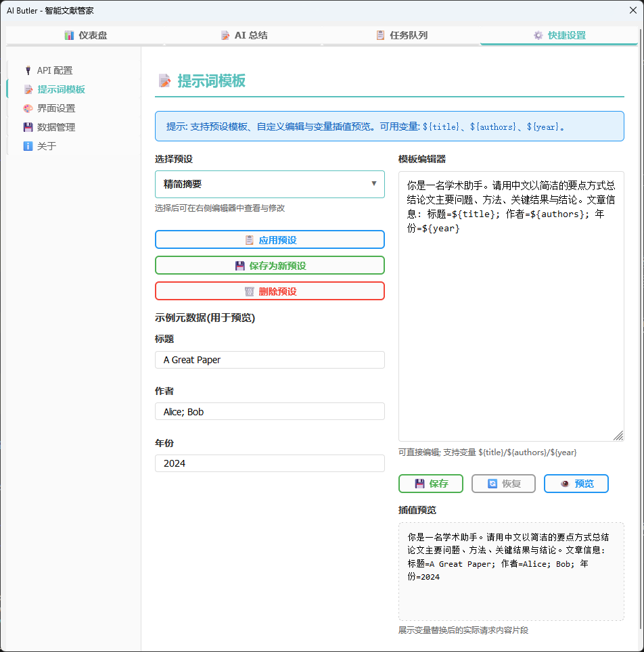Click the 保存为新预设 button
Image resolution: width=644 pixels, height=652 pixels.
[x=270, y=265]
